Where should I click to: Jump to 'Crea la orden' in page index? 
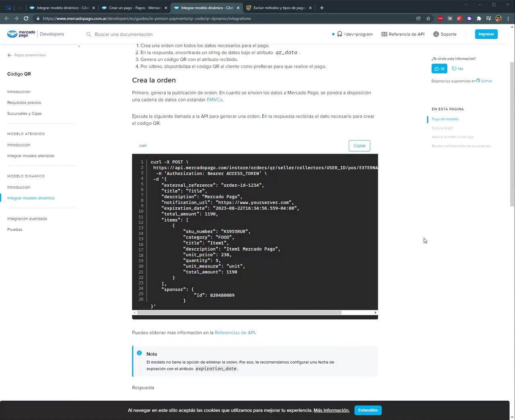tap(443, 128)
